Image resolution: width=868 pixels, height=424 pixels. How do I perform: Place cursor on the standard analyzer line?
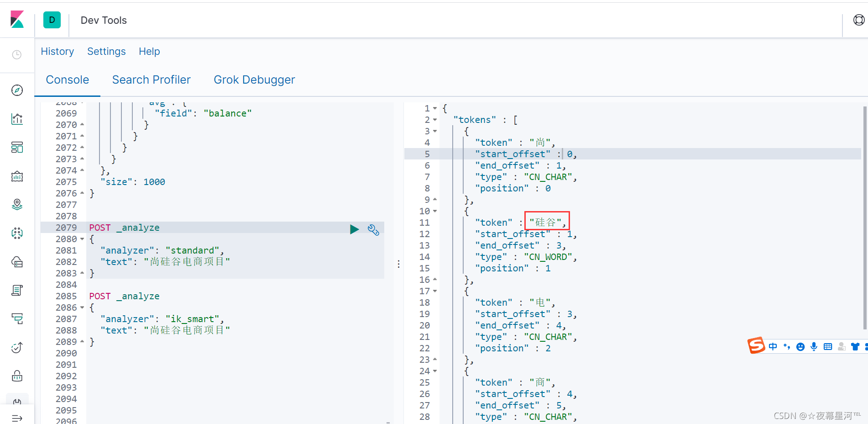(162, 250)
